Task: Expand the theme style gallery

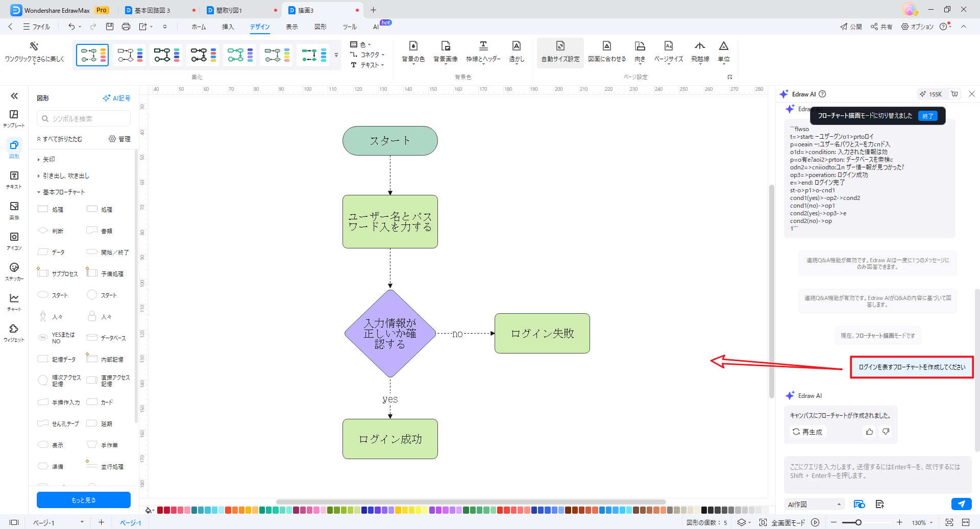Action: [x=336, y=55]
